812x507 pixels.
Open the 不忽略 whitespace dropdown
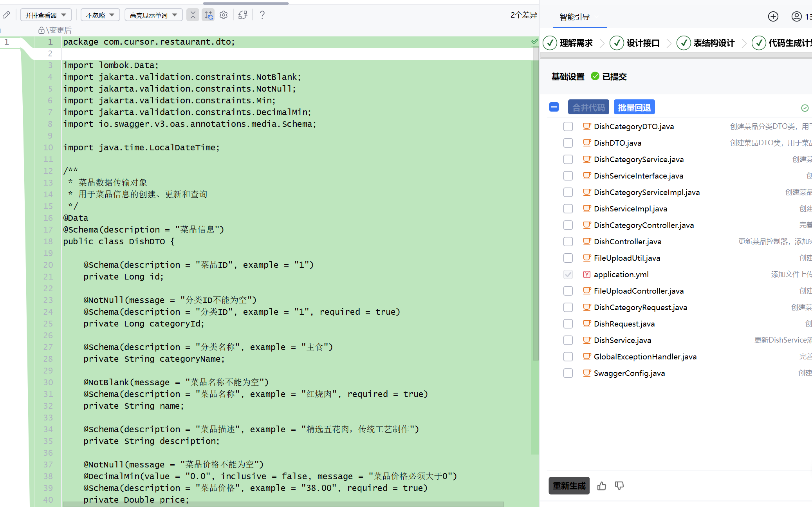(100, 15)
